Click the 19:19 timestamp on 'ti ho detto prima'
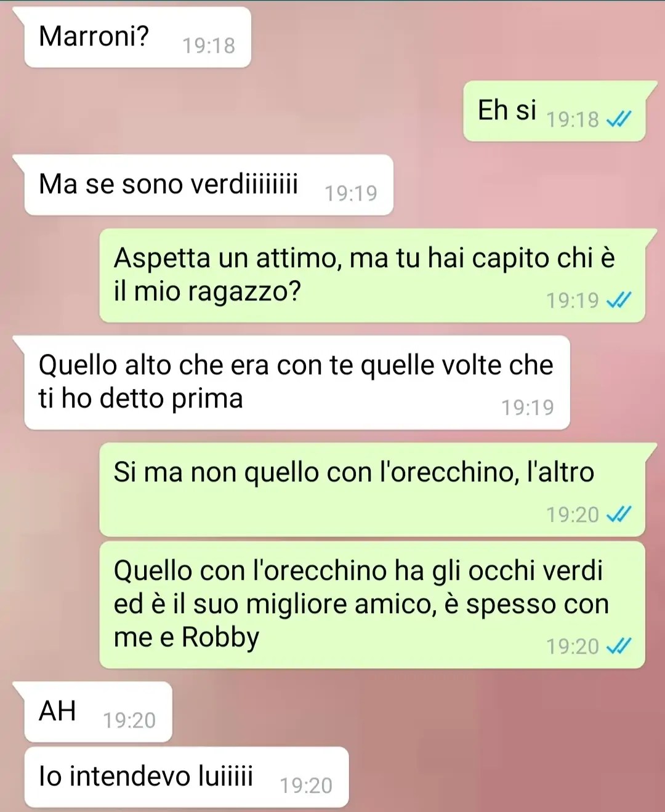This screenshot has width=665, height=812. click(x=528, y=408)
